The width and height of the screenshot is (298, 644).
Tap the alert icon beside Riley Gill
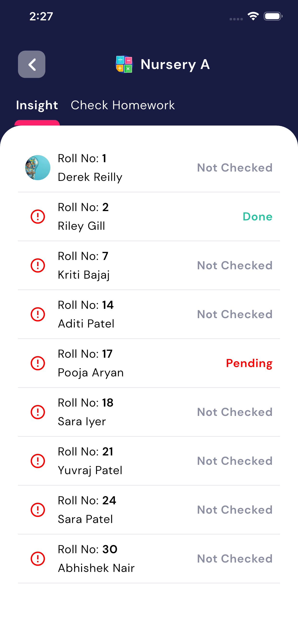click(x=38, y=217)
